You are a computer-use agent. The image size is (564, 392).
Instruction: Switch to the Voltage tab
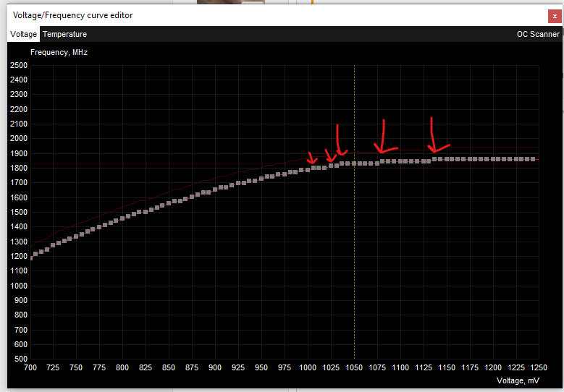(23, 34)
